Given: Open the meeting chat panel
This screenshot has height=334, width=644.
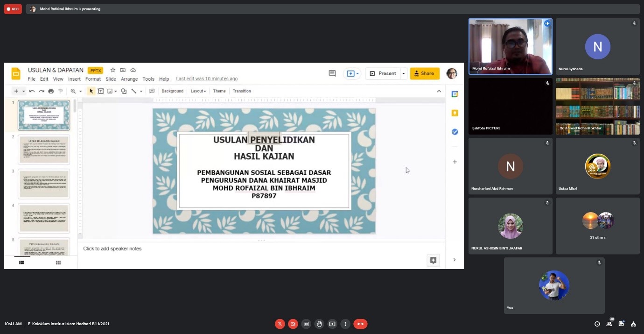Looking at the screenshot, I should click(x=621, y=324).
